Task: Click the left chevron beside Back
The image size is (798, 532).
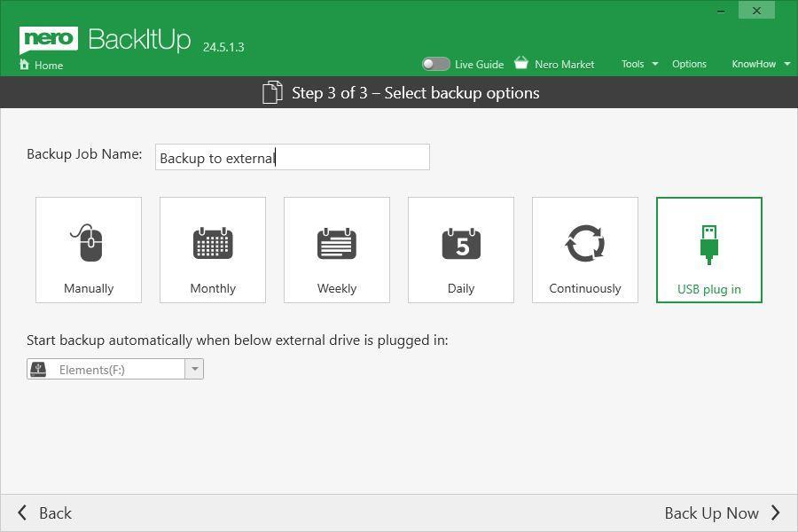Action: (22, 512)
